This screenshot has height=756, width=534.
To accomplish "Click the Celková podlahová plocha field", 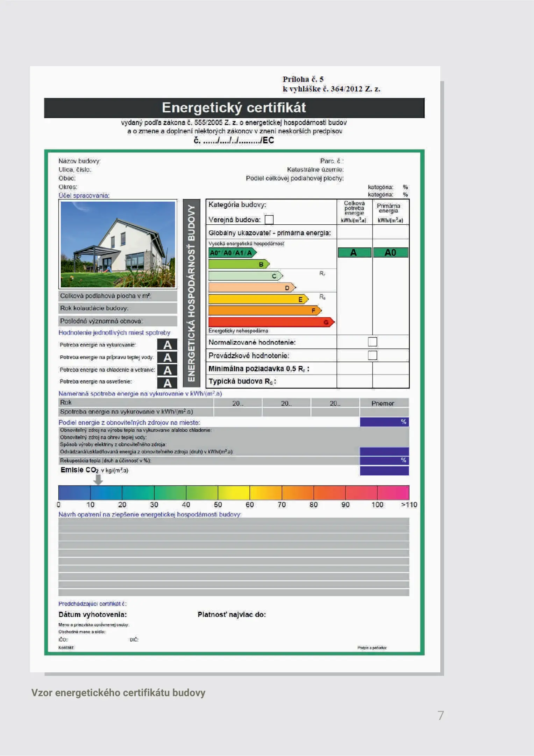I will (x=118, y=296).
